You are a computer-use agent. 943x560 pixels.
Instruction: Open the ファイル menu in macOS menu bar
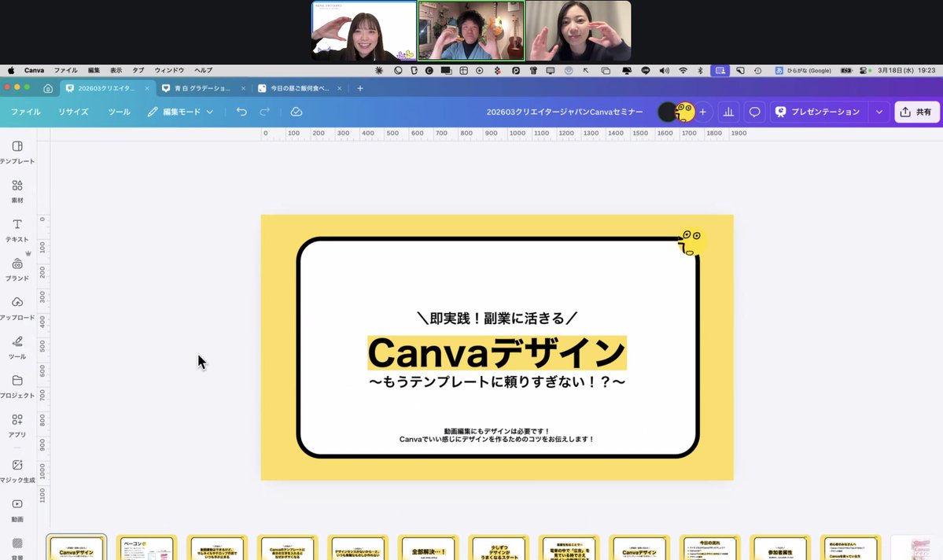tap(65, 70)
